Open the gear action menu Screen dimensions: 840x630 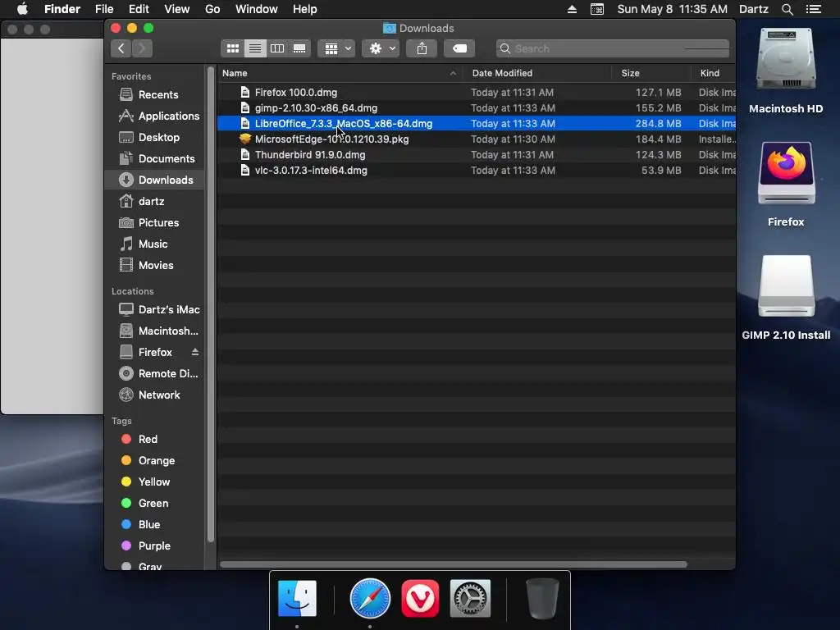point(381,48)
